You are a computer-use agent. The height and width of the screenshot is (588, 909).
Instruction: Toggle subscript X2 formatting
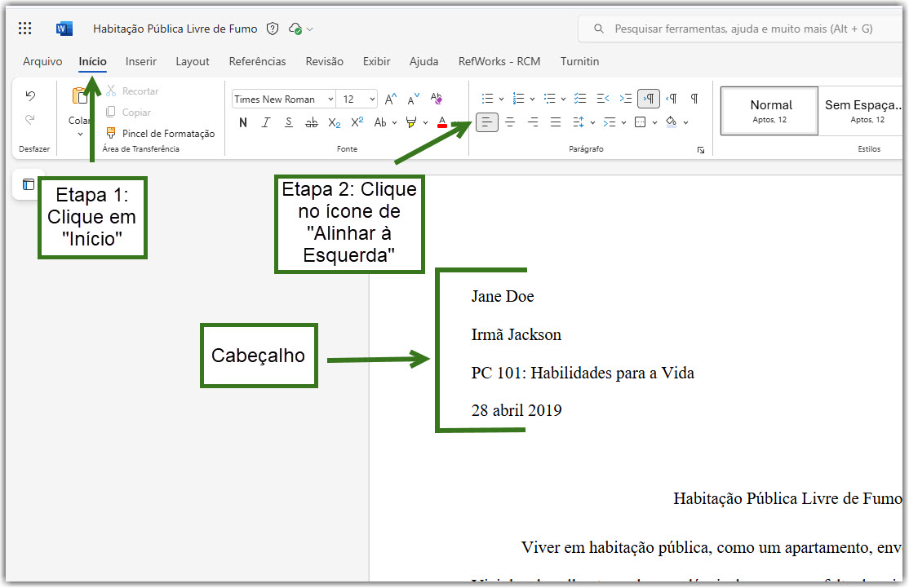(x=335, y=122)
